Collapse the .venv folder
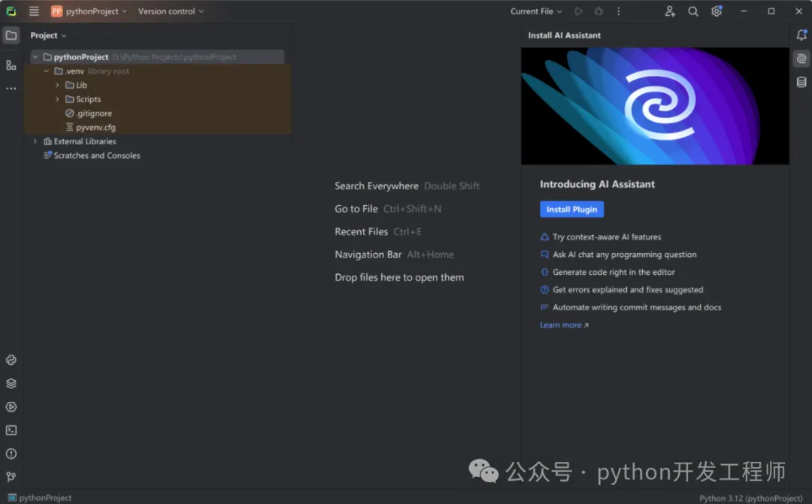The width and height of the screenshot is (812, 504). pos(47,71)
